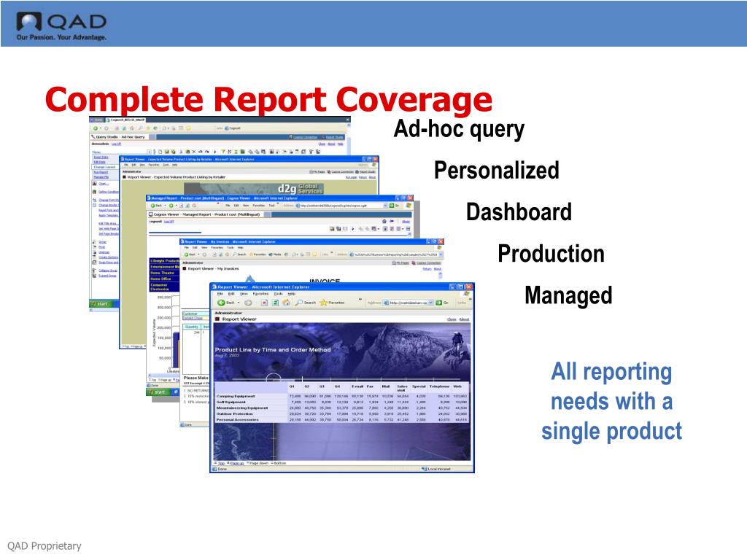Click the 'Web' column header
Screen dimensions: 747x560
457,386
